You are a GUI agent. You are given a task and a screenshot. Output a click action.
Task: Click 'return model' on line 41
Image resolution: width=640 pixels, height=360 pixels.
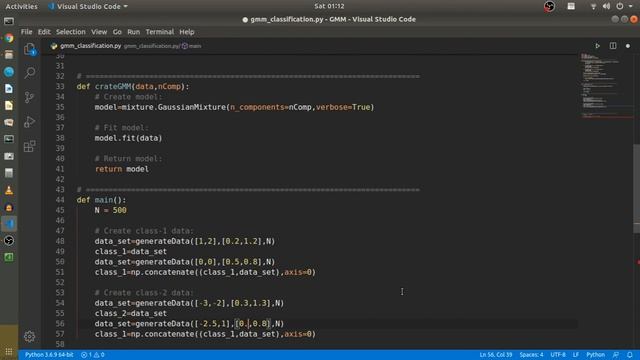tap(122, 169)
